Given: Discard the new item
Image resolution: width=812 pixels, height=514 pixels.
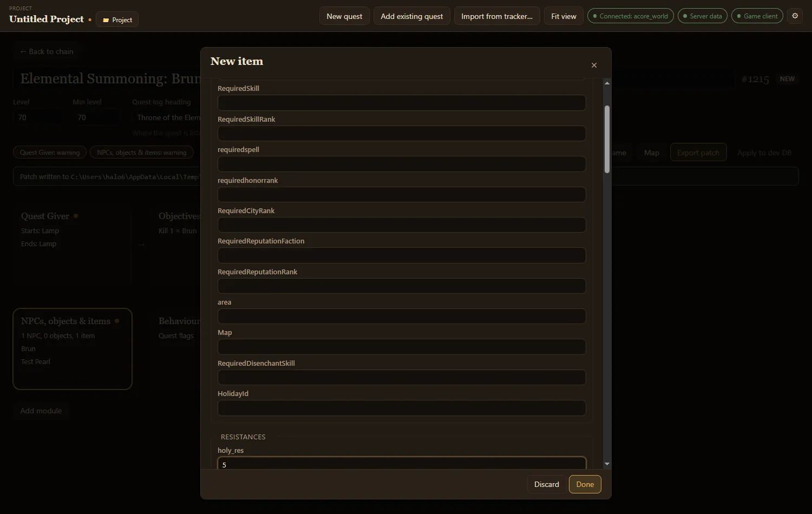Looking at the screenshot, I should pyautogui.click(x=546, y=484).
